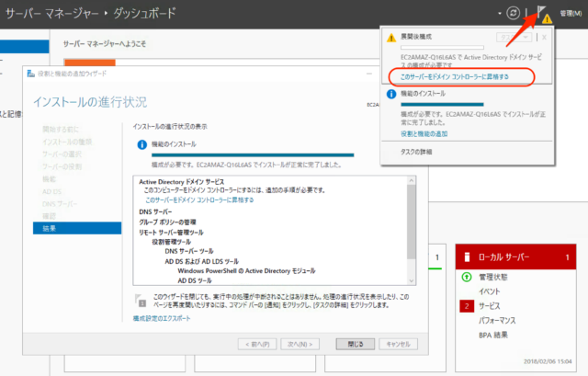Select グループ ポリシーの管理 in results list
This screenshot has width=588, height=376.
(x=167, y=222)
